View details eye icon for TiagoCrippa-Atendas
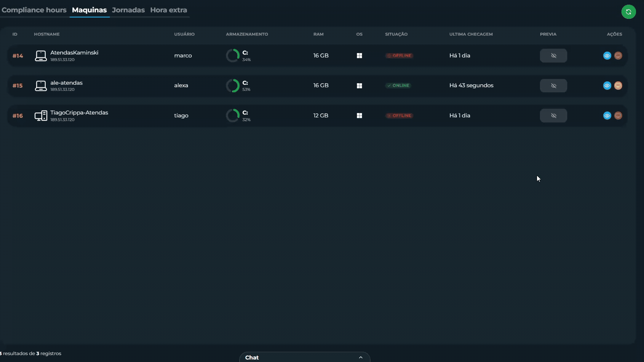The image size is (644, 362). pos(607,116)
